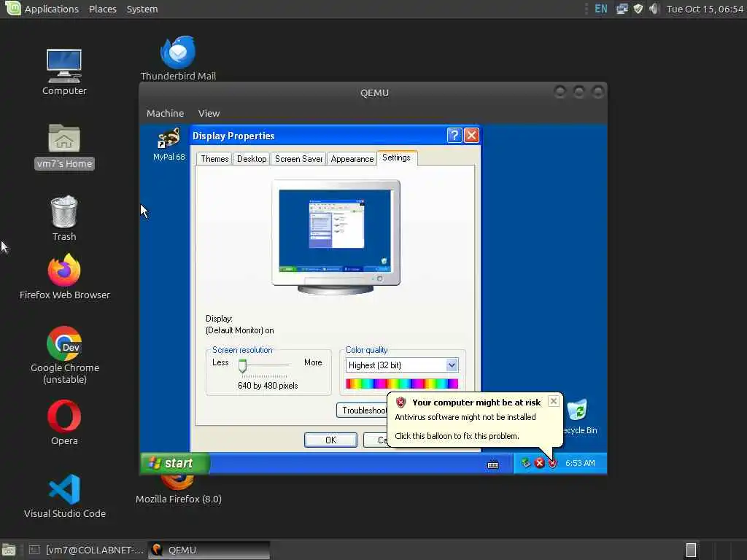Launch Visual Studio Code icon
The height and width of the screenshot is (560, 747).
coord(64,496)
